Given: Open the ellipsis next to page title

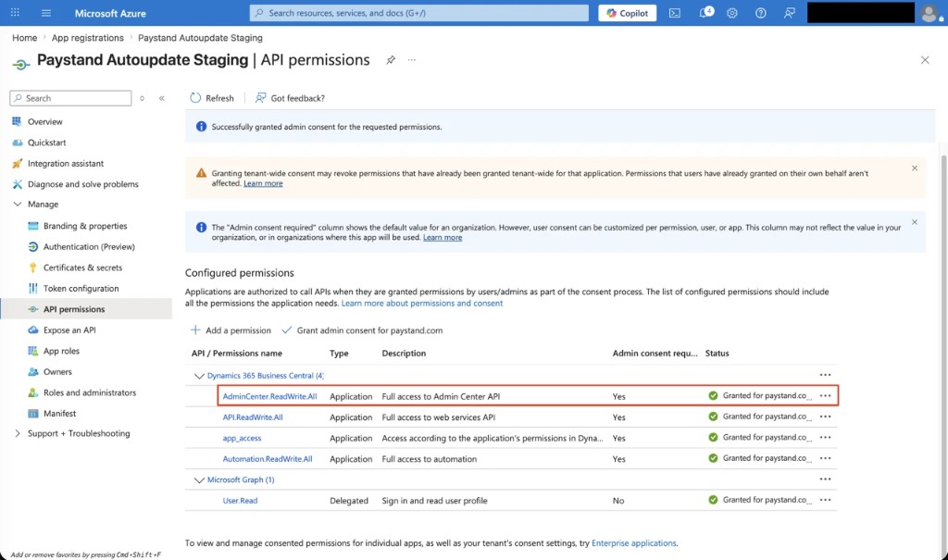Looking at the screenshot, I should (x=412, y=60).
